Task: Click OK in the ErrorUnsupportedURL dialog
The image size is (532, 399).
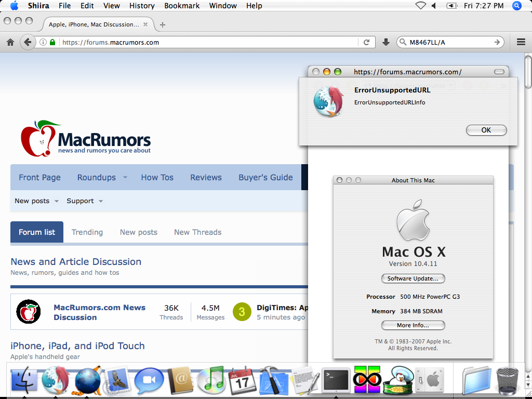Action: click(486, 130)
